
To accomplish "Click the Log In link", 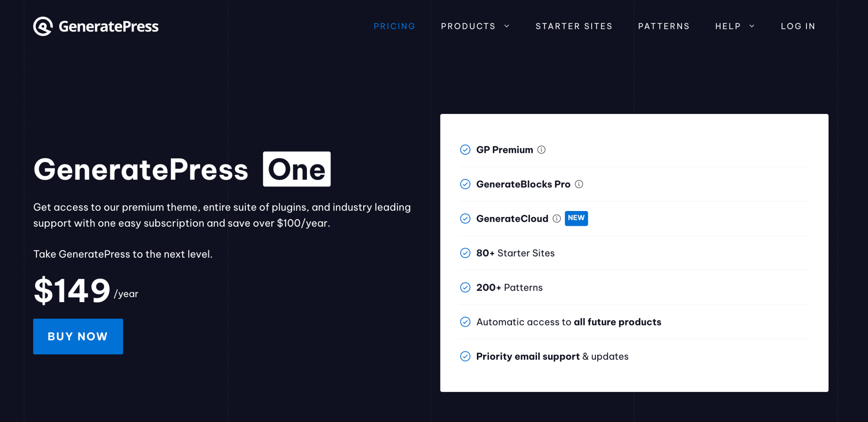I will click(x=798, y=26).
